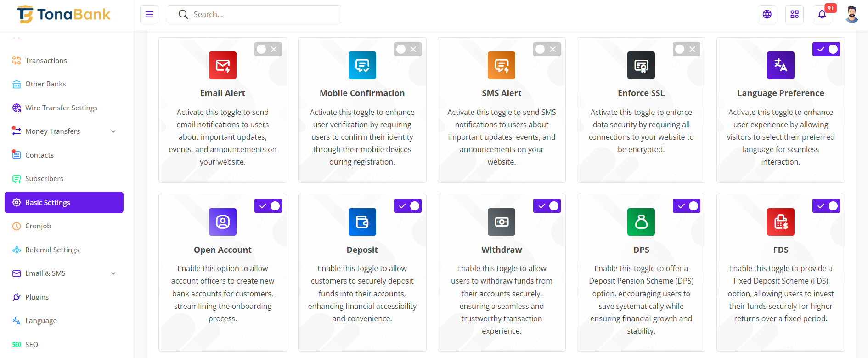The height and width of the screenshot is (358, 868).
Task: Open the language globe icon
Action: [767, 14]
